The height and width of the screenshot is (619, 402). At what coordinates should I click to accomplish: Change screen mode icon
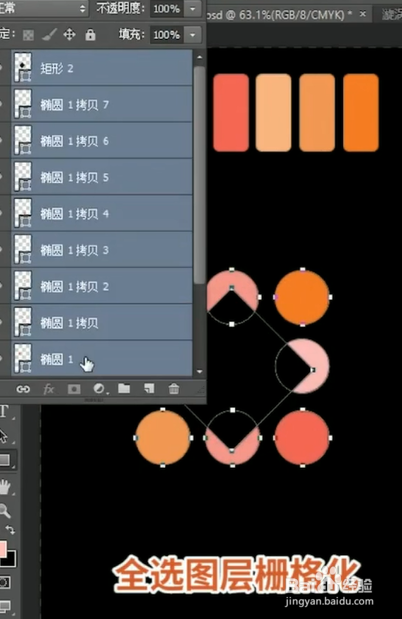5,606
